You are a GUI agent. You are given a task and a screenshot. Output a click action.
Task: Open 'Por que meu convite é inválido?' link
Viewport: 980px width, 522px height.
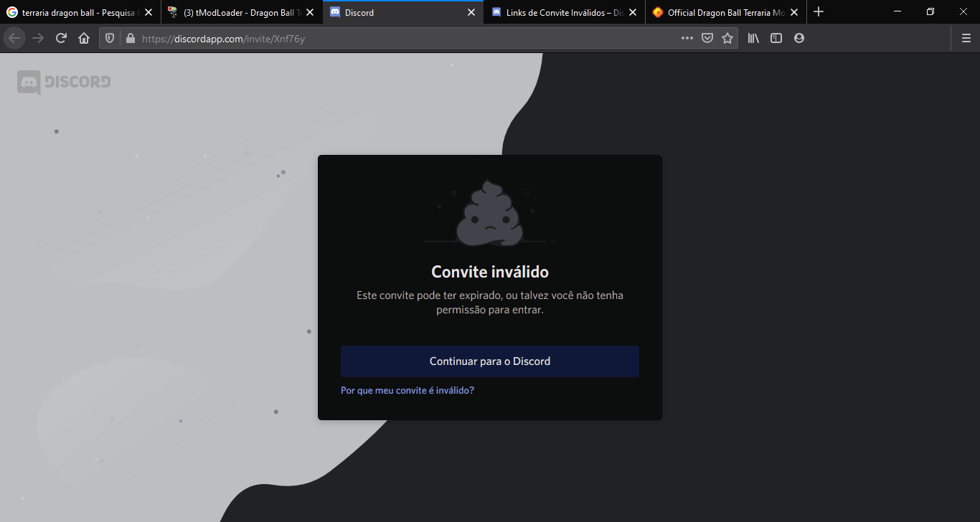(407, 391)
